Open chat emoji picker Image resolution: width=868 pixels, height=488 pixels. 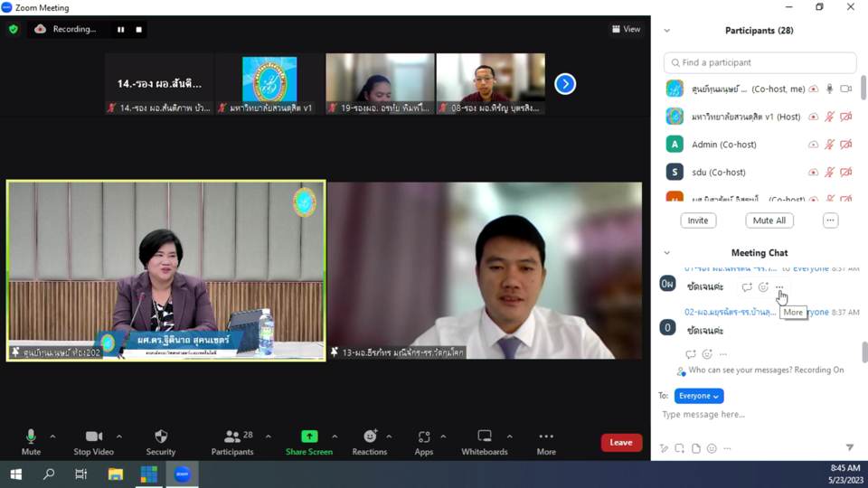712,448
